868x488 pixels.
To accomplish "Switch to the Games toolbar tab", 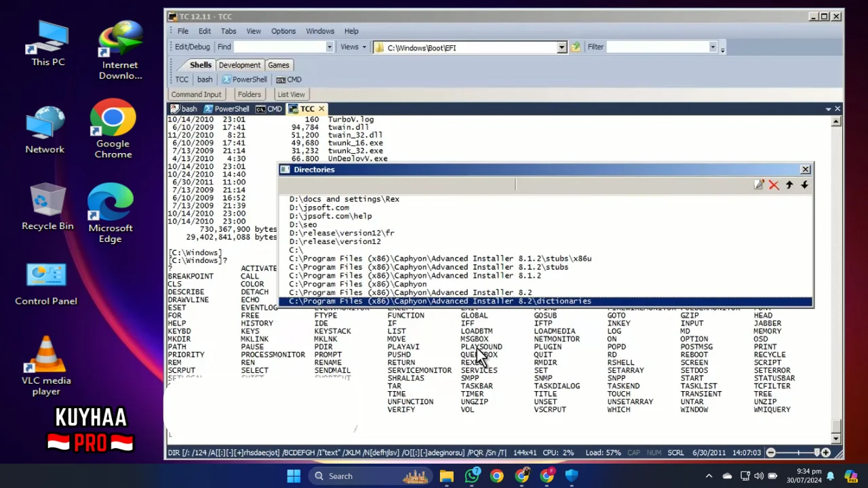I will (279, 65).
